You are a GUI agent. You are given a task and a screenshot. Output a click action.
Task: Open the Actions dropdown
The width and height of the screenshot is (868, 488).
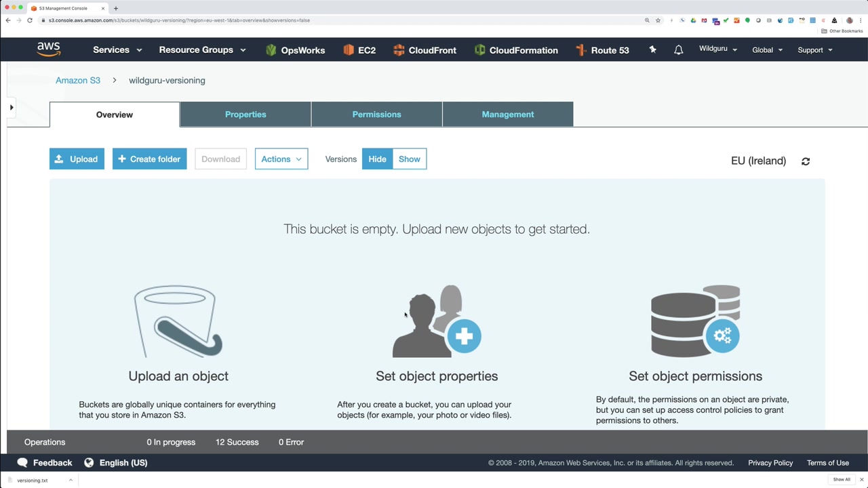click(x=281, y=159)
